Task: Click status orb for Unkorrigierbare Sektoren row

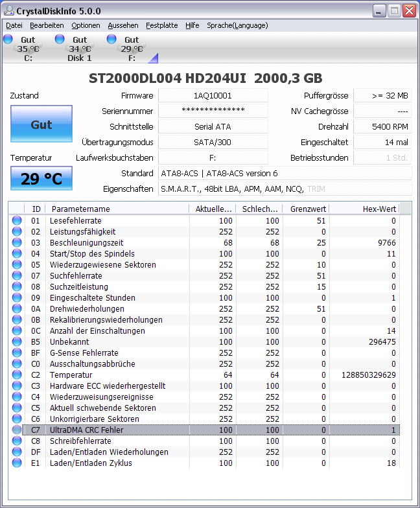Action: 17,419
